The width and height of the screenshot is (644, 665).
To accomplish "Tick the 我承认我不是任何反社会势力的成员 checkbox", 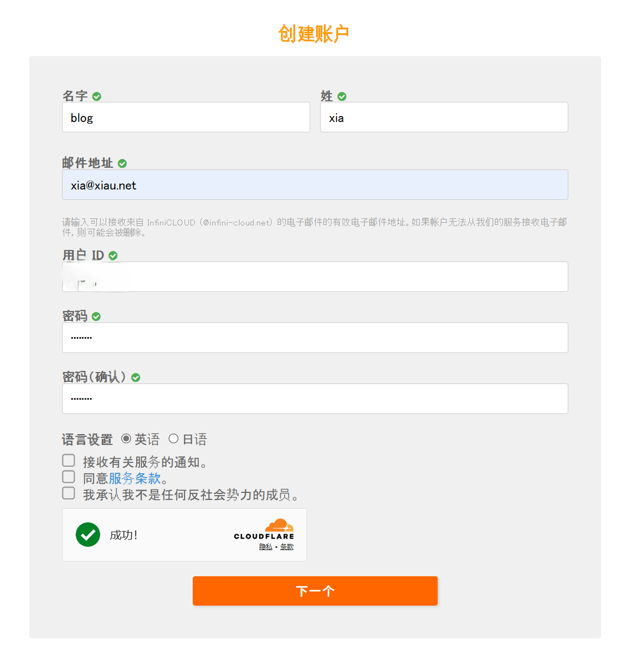I will tap(69, 493).
